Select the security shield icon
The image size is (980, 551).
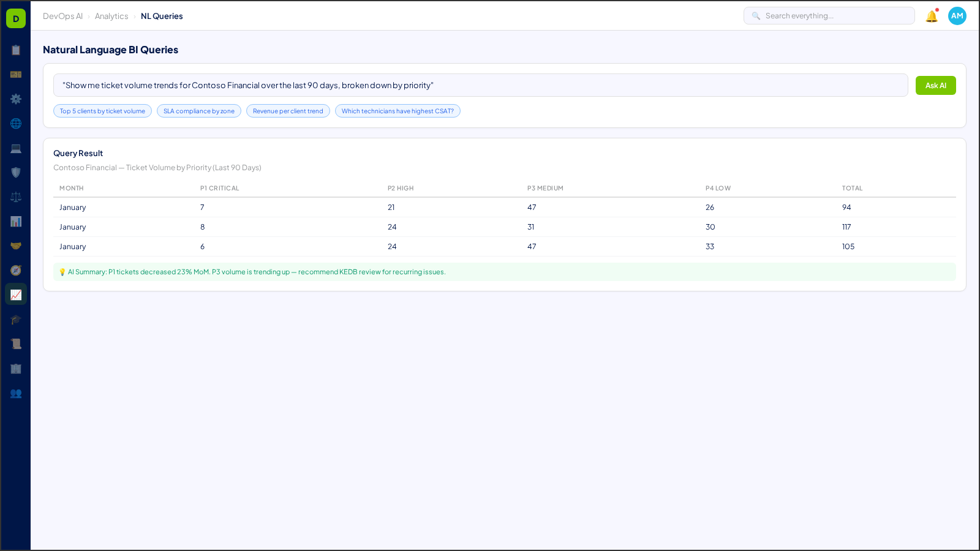tap(16, 173)
